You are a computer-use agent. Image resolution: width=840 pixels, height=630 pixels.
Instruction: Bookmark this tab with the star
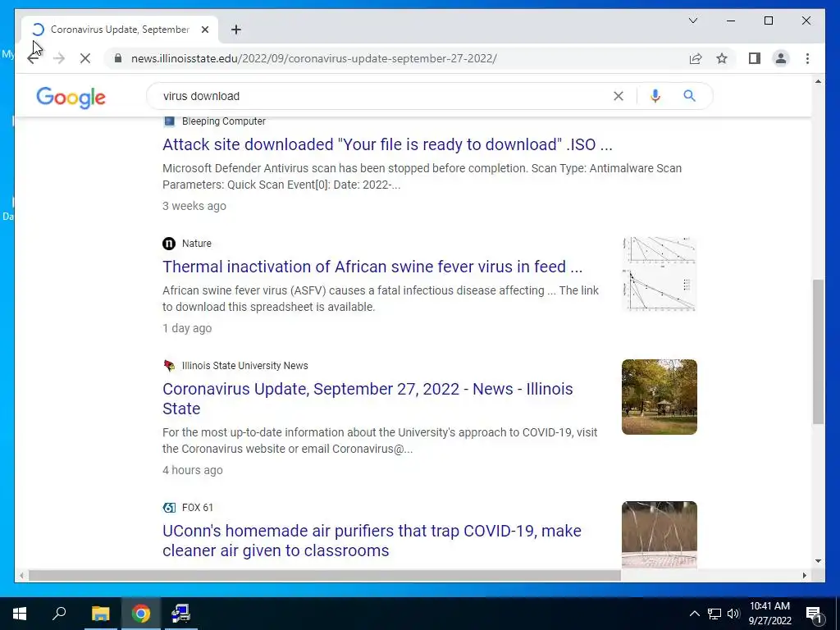pos(722,58)
